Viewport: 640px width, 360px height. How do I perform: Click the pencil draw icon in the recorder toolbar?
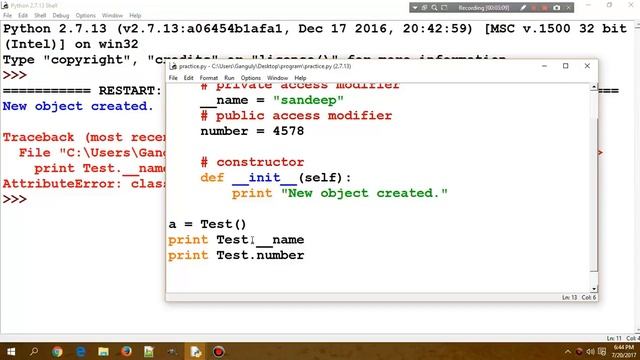tap(523, 8)
